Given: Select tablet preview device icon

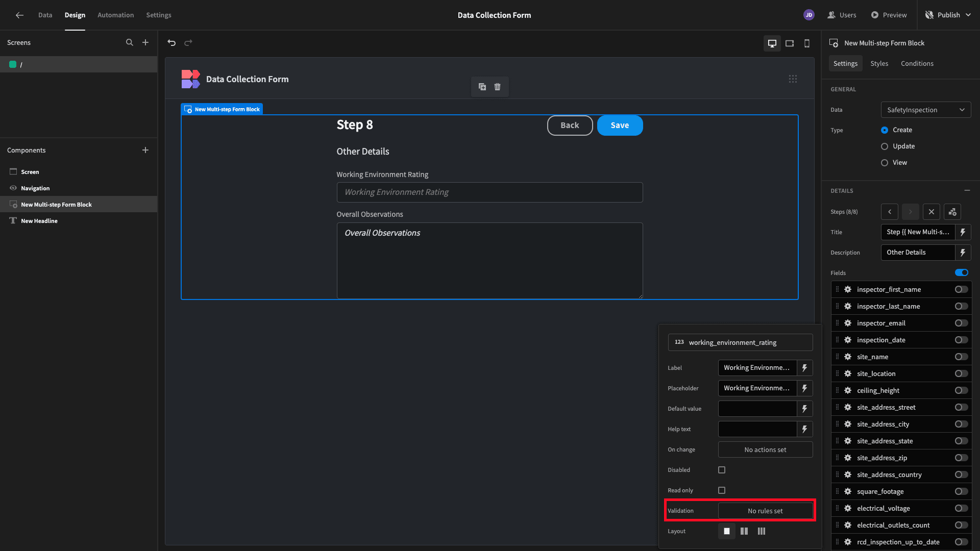Looking at the screenshot, I should pyautogui.click(x=790, y=43).
